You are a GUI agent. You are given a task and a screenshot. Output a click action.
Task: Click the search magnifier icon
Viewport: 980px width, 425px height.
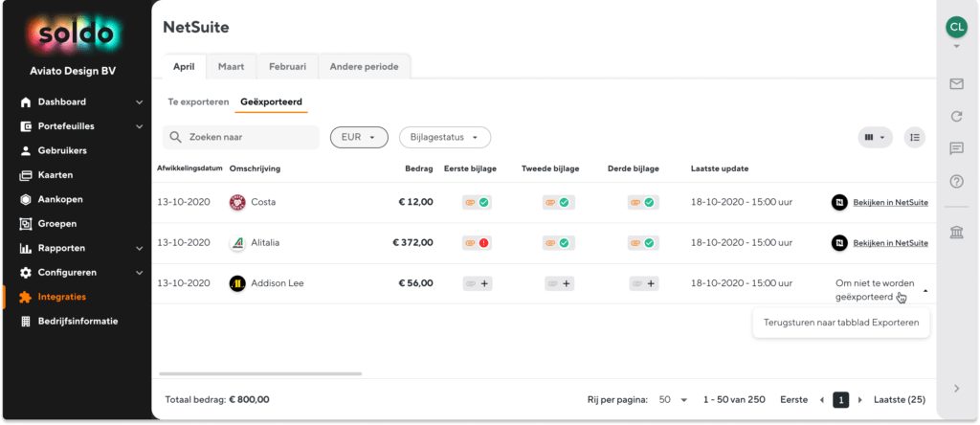176,137
